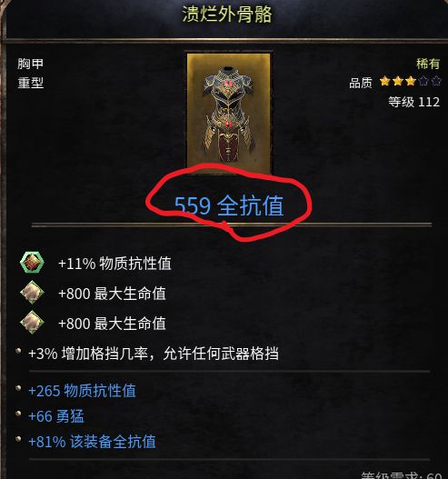Click the first gold quality star
This screenshot has width=448, height=479.
(384, 82)
